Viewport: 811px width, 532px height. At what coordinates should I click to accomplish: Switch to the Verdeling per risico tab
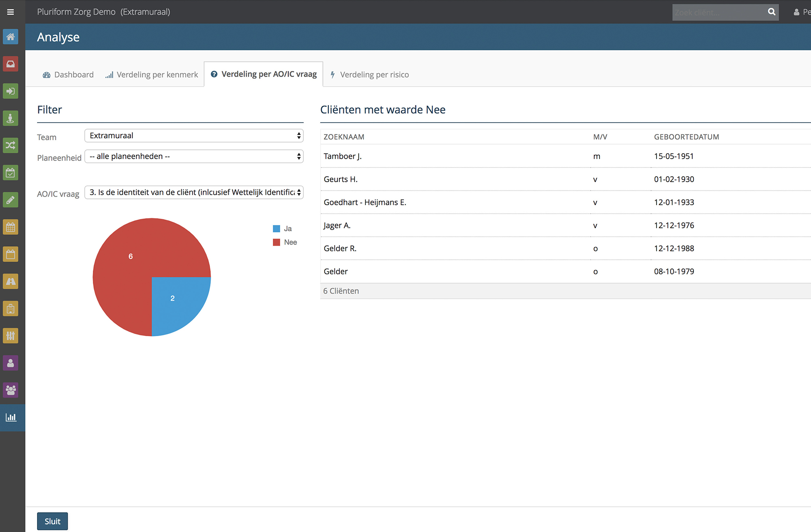point(369,75)
